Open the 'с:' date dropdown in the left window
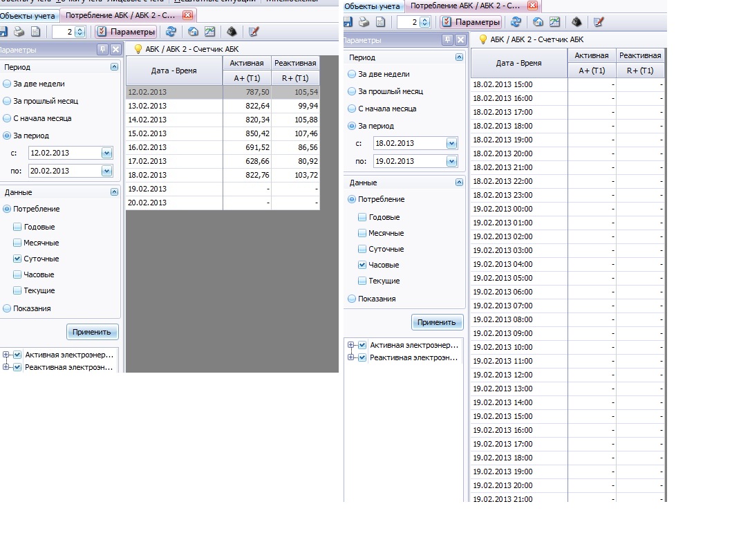 point(106,153)
